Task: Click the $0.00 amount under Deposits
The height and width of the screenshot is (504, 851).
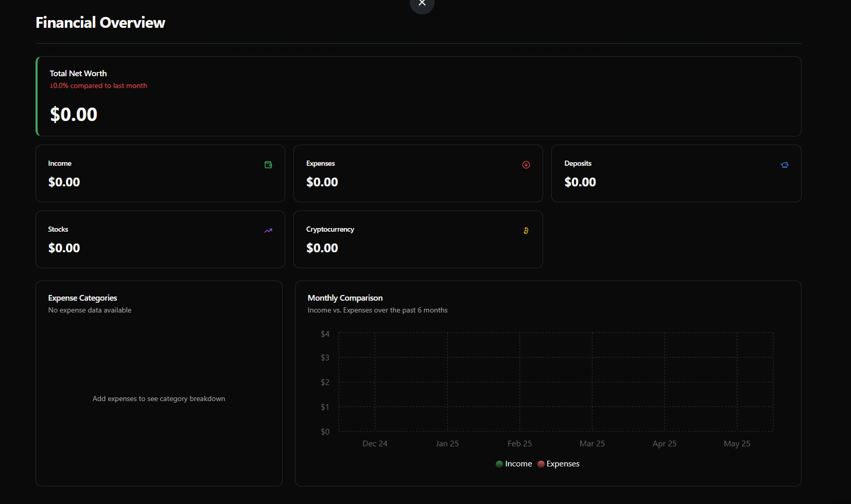Action: point(580,182)
